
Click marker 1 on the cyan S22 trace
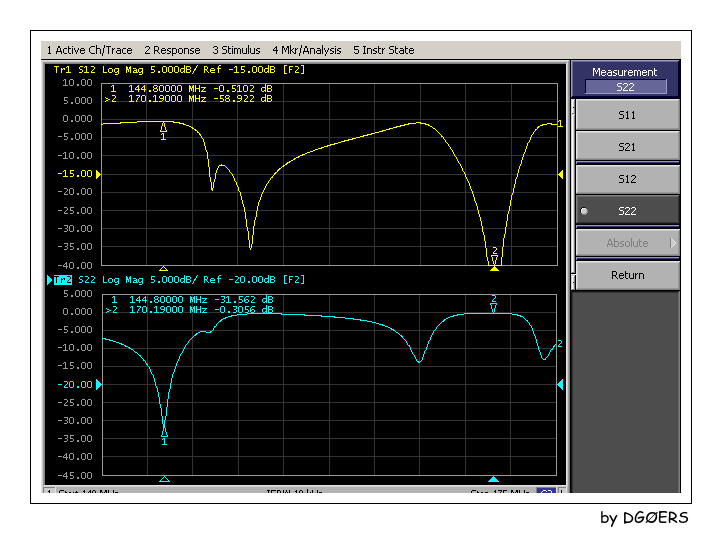point(164,435)
